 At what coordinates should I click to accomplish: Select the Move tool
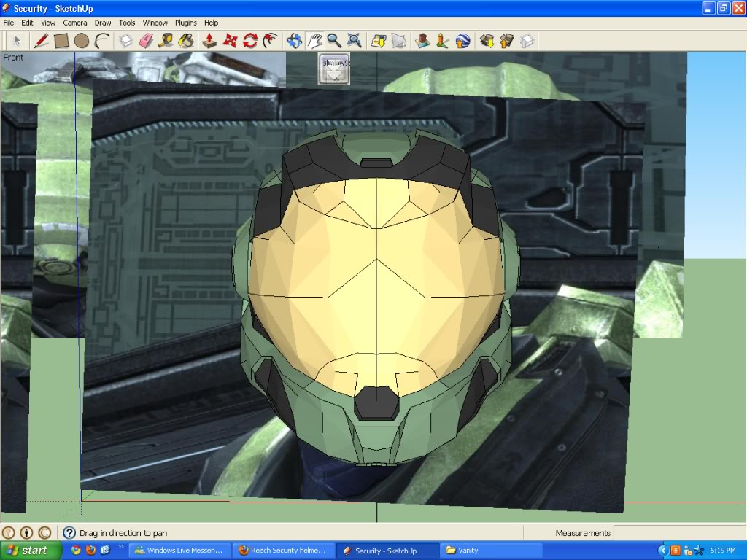[x=230, y=41]
